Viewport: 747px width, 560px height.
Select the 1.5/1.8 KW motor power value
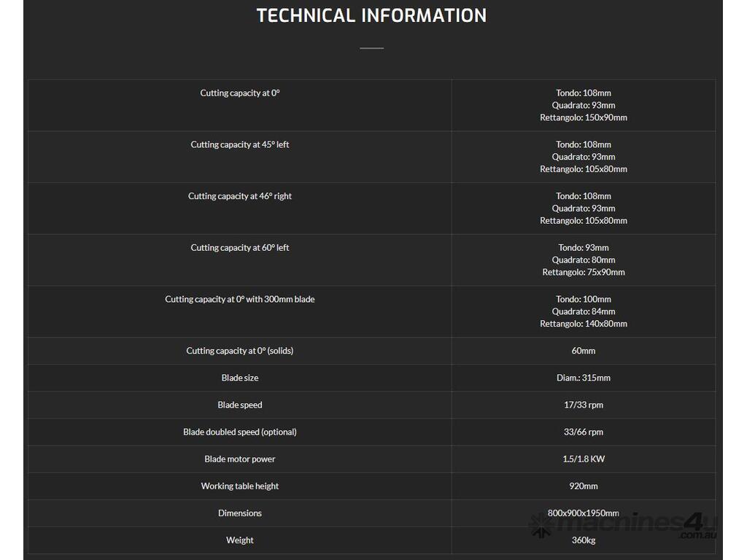click(584, 459)
